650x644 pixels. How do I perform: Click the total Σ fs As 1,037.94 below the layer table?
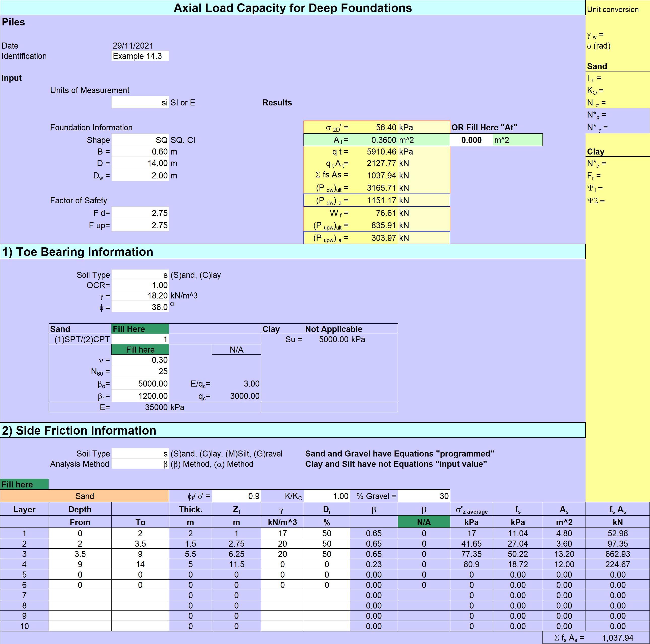618,638
